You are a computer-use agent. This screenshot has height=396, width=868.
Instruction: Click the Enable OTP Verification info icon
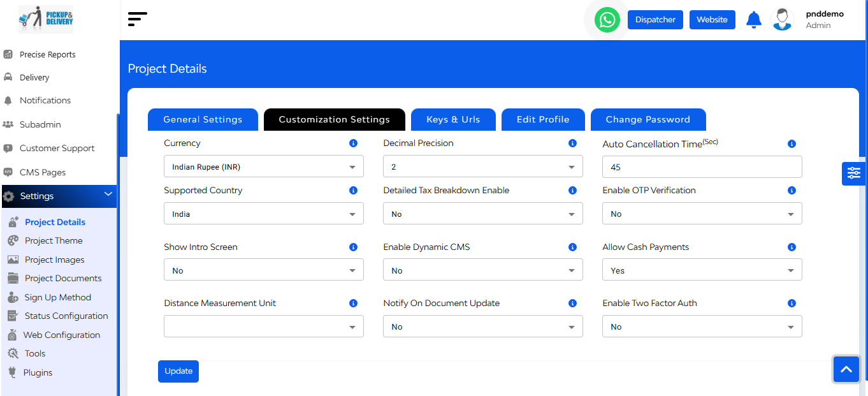(792, 191)
